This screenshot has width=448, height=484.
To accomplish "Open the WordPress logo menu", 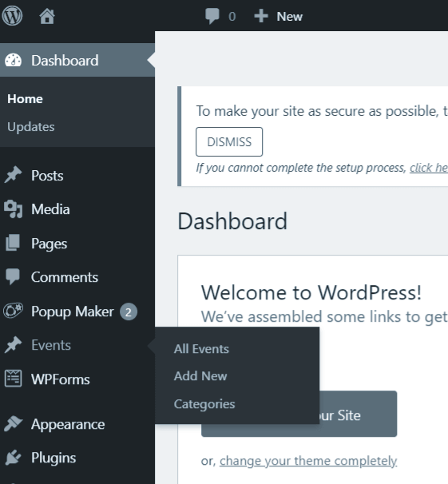I will point(12,16).
